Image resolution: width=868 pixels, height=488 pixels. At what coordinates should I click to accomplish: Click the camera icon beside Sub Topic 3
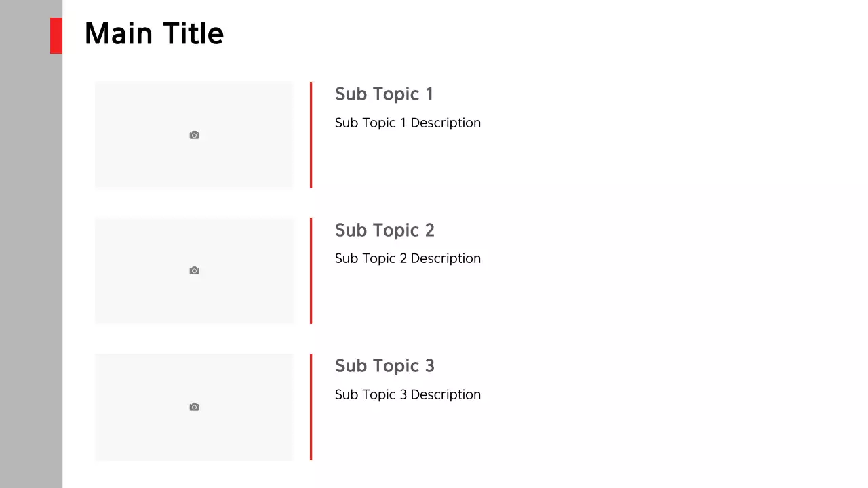[x=194, y=407]
